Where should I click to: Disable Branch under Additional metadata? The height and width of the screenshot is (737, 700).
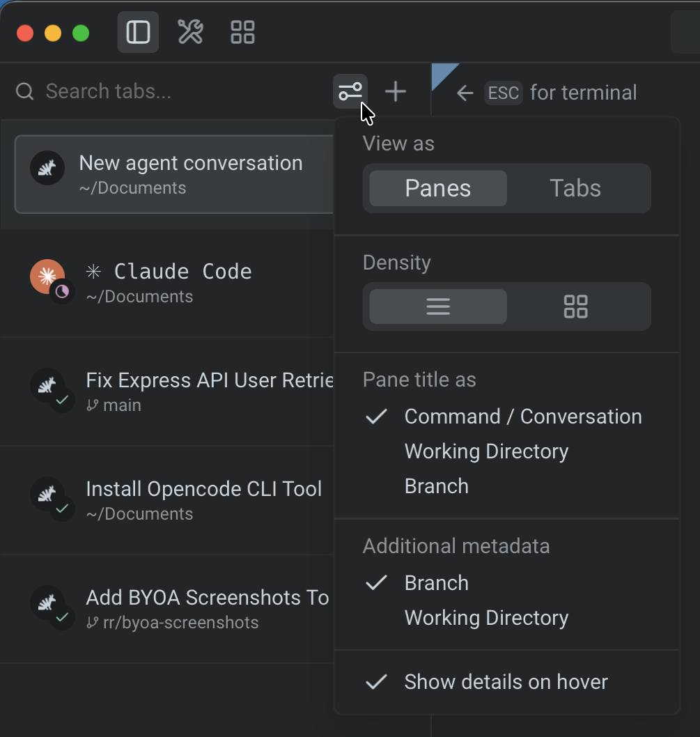(x=437, y=583)
